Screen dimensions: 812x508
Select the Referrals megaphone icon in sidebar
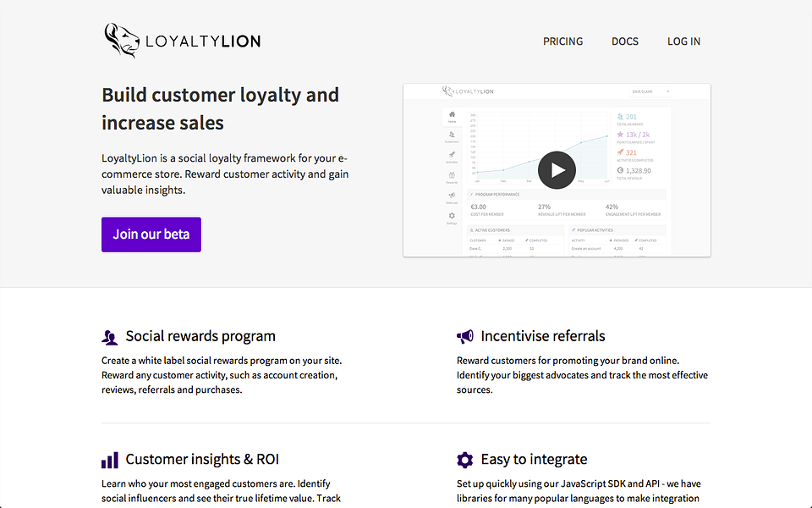pos(453,195)
